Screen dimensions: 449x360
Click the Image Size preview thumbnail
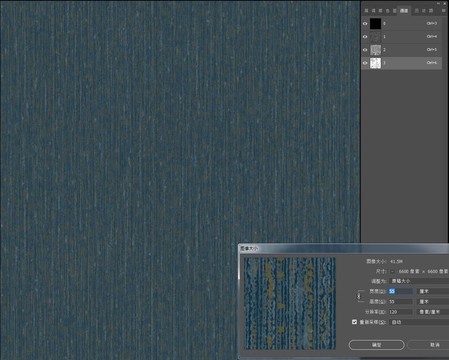click(290, 303)
